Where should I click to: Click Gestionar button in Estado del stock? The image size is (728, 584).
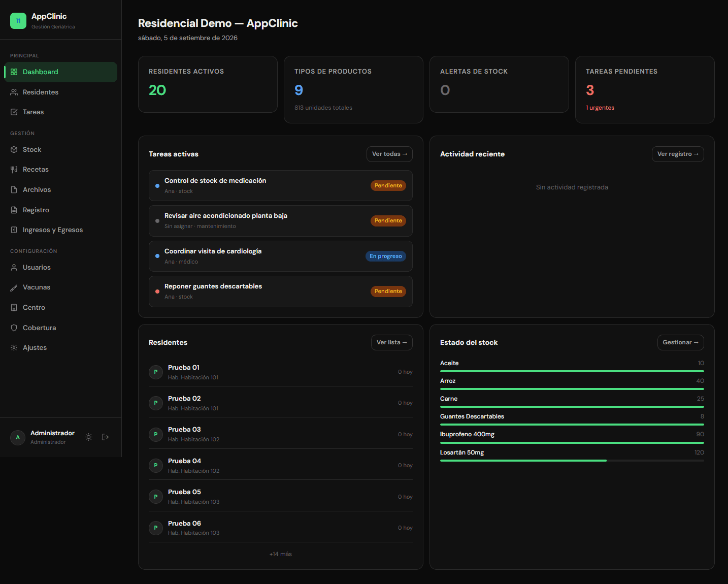681,343
